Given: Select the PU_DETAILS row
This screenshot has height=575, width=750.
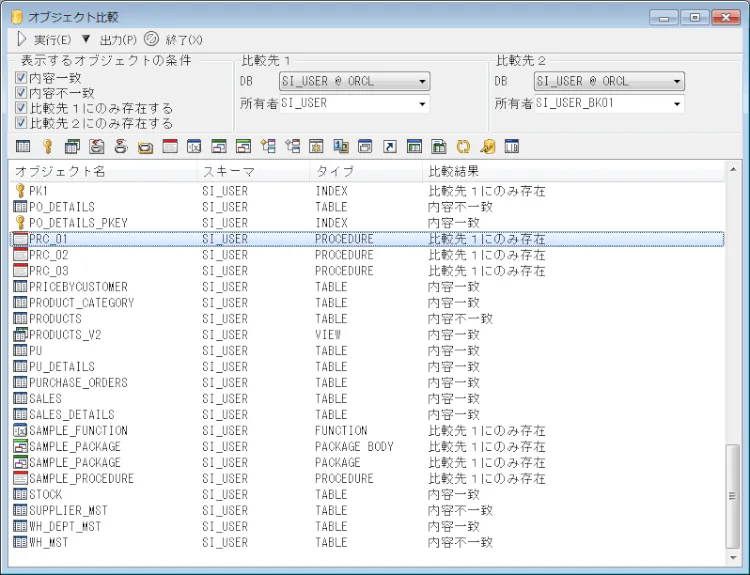Looking at the screenshot, I should (x=367, y=366).
